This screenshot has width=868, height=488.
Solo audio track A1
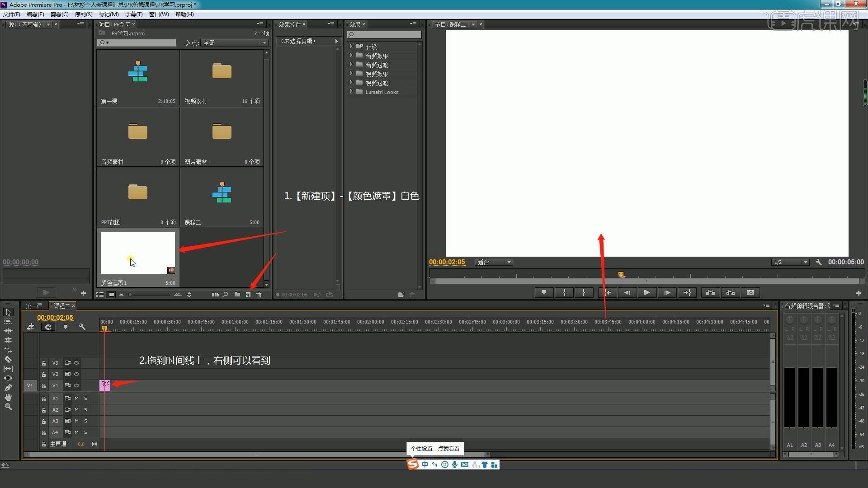pyautogui.click(x=85, y=399)
